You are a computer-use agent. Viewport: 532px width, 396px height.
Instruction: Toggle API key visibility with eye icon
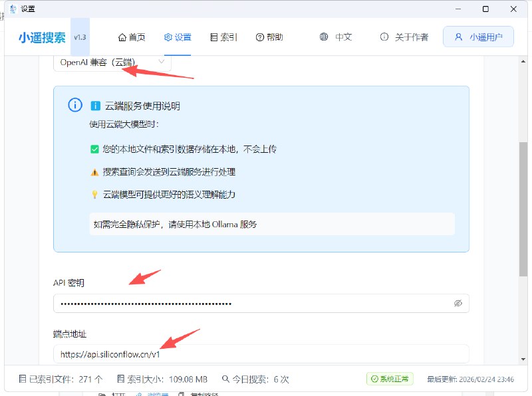458,303
